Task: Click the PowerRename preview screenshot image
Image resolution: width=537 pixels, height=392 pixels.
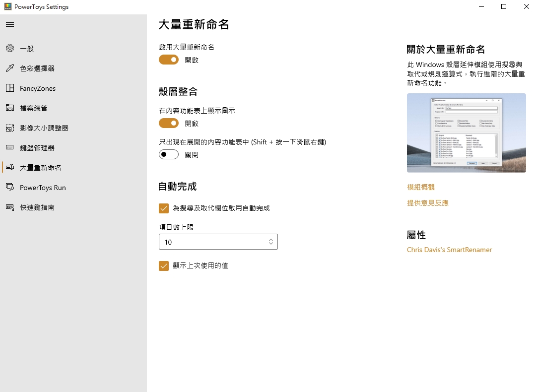Action: (466, 133)
